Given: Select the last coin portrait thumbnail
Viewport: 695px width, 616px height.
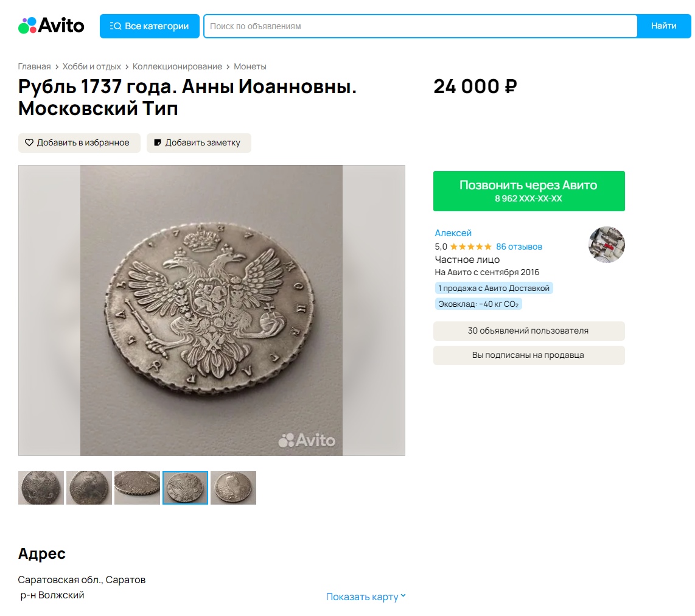Looking at the screenshot, I should click(x=233, y=488).
